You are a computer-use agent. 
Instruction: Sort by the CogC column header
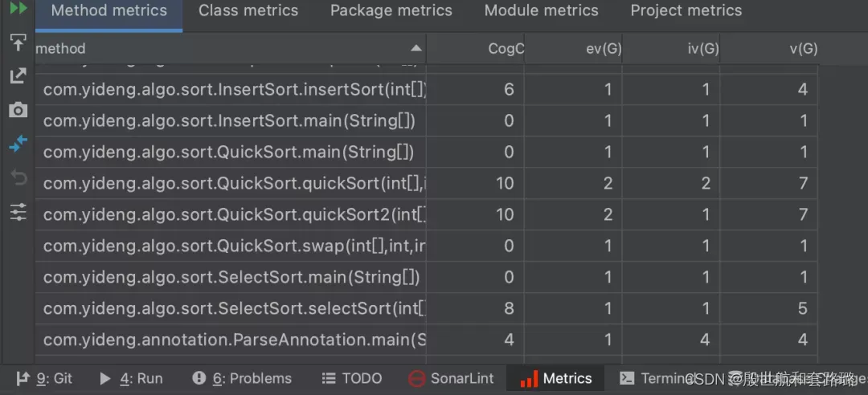pos(506,48)
